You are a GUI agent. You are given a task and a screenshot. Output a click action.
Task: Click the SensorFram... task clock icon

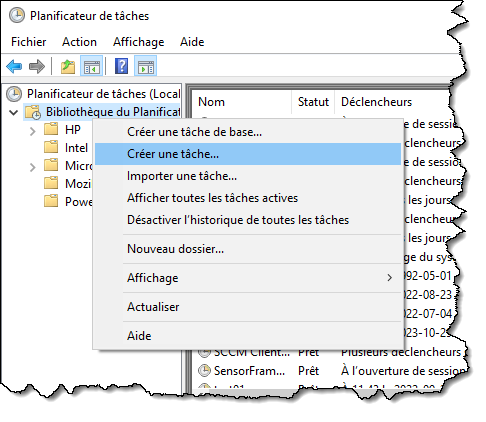tap(204, 370)
